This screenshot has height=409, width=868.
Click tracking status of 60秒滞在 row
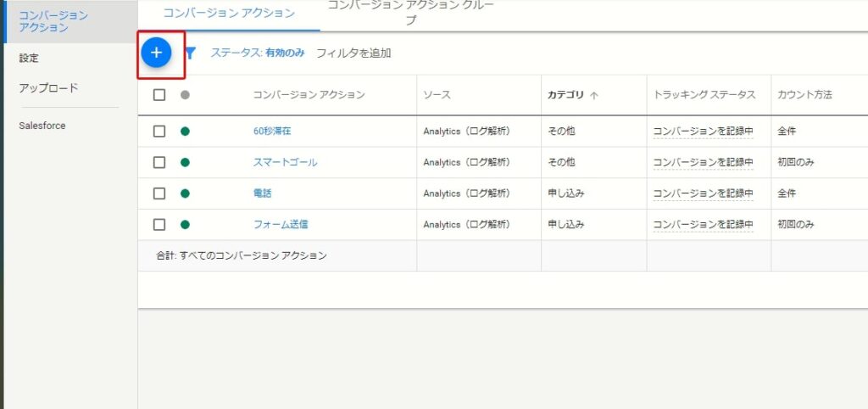tap(703, 132)
